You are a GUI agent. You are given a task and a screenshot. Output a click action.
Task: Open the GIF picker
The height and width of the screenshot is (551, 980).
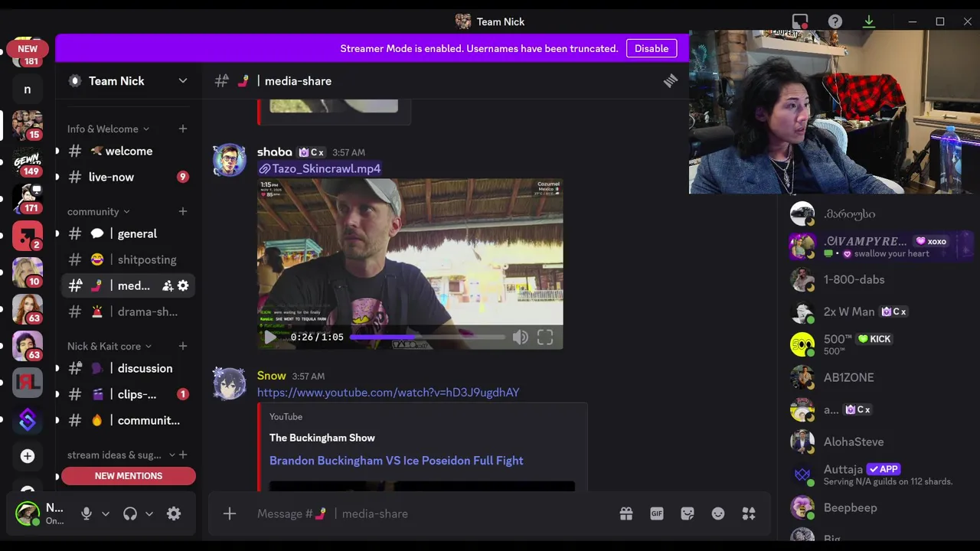pyautogui.click(x=657, y=514)
